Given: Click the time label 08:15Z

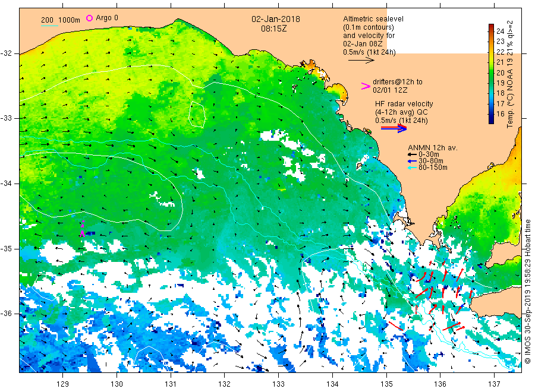Looking at the screenshot, I should 274,29.
